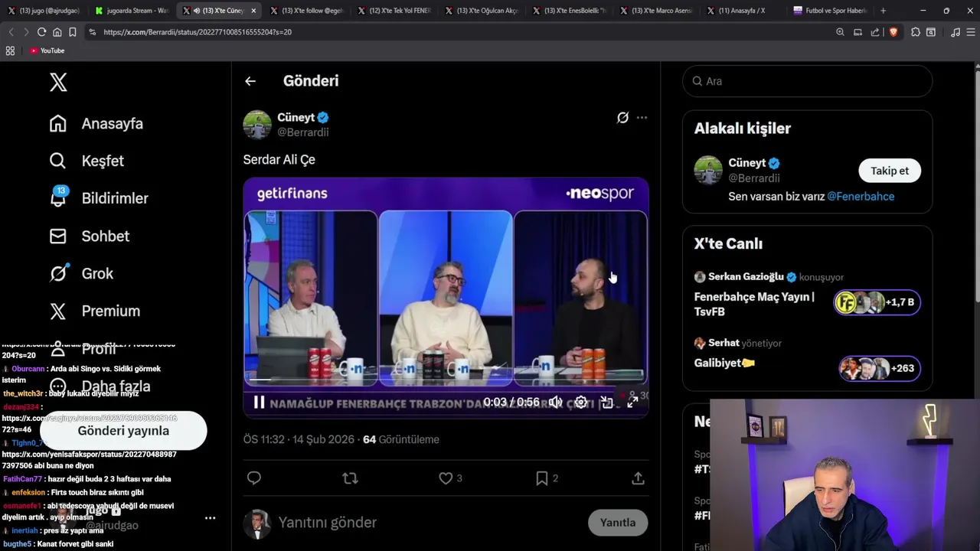This screenshot has width=980, height=551.
Task: Click the Ara search box
Action: click(807, 81)
